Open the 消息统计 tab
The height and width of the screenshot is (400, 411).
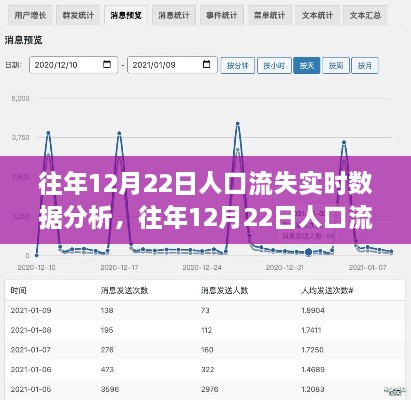coord(174,15)
